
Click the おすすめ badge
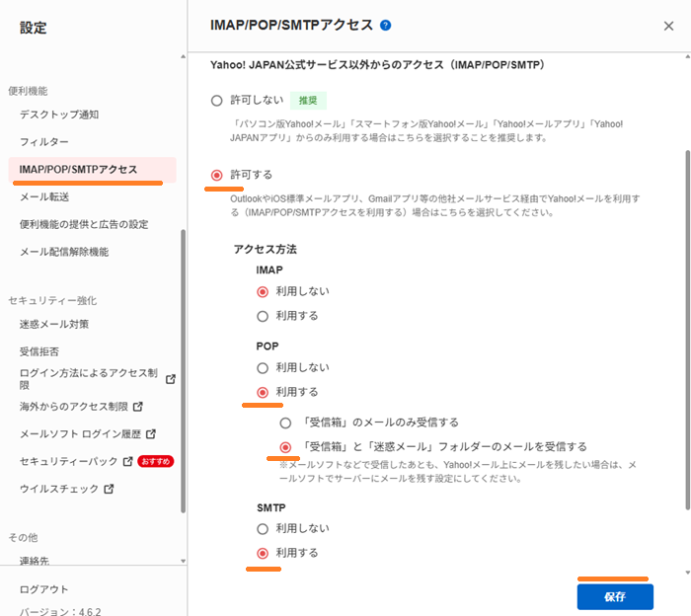[x=155, y=461]
